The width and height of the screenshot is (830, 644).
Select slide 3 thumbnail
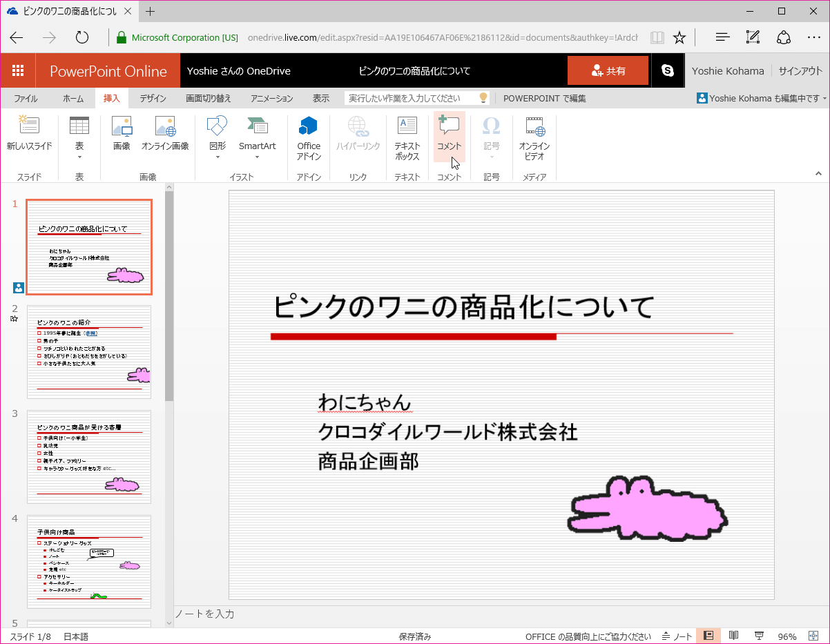coord(89,457)
